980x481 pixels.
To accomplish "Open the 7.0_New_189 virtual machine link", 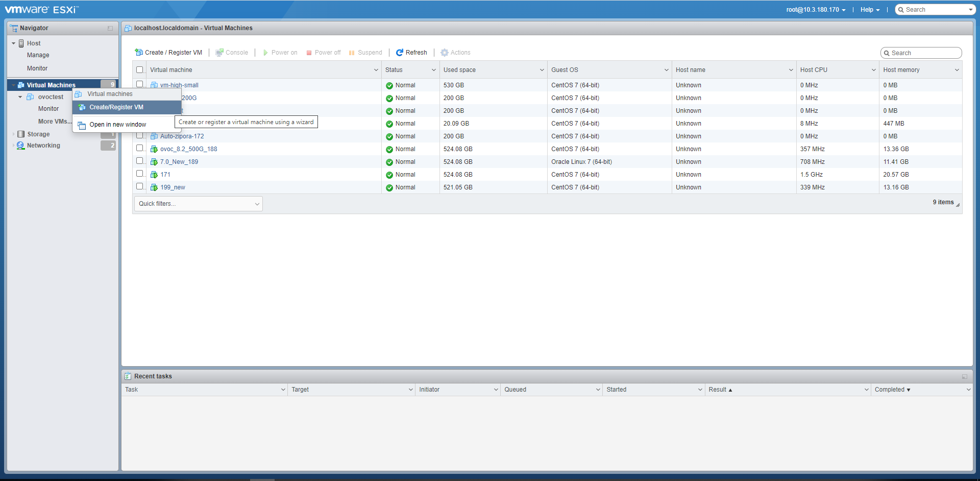I will coord(179,162).
